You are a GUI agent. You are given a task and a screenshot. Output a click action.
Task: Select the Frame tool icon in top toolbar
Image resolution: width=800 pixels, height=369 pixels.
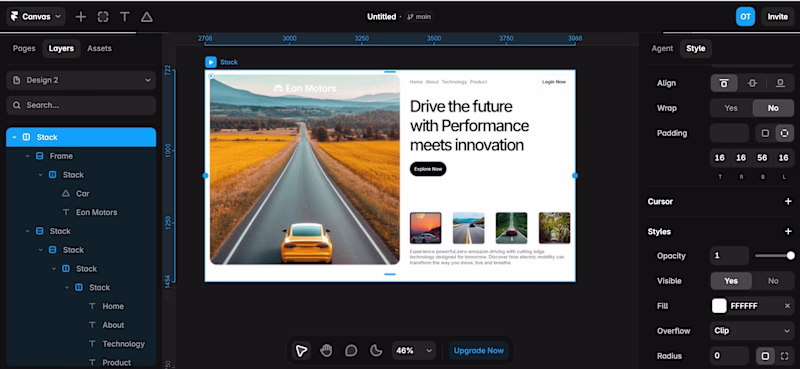pos(103,17)
